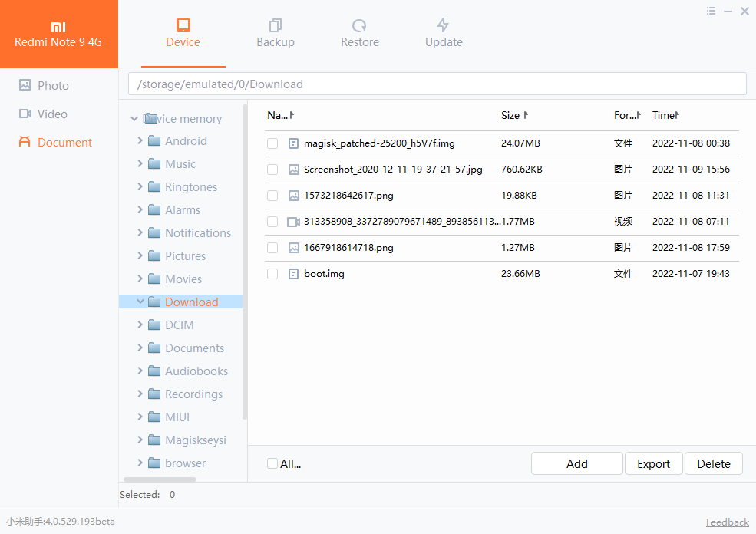Screen dimensions: 756x534
Task: Select the boot.img file name
Action: pyautogui.click(x=324, y=274)
